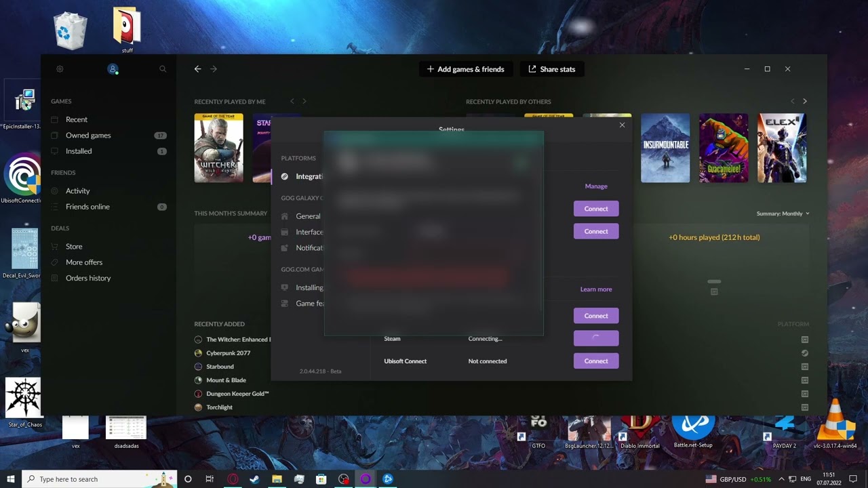Show next in Recently Played By Me

click(x=304, y=101)
